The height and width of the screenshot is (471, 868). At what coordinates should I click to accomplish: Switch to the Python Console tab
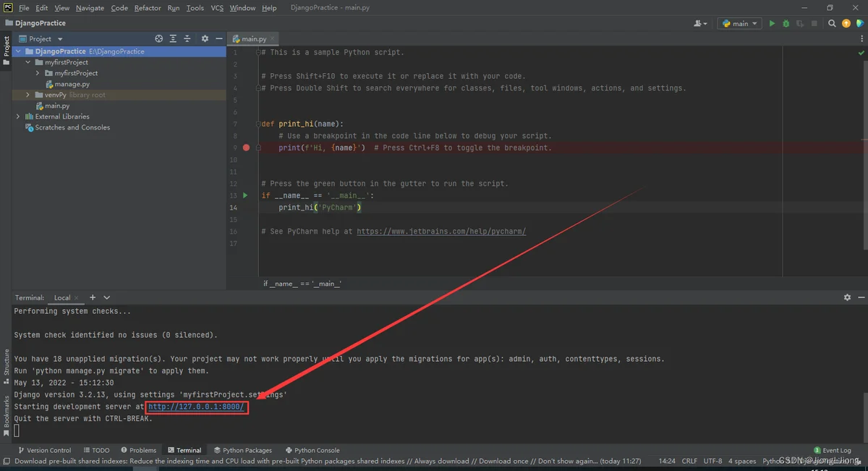(312, 450)
